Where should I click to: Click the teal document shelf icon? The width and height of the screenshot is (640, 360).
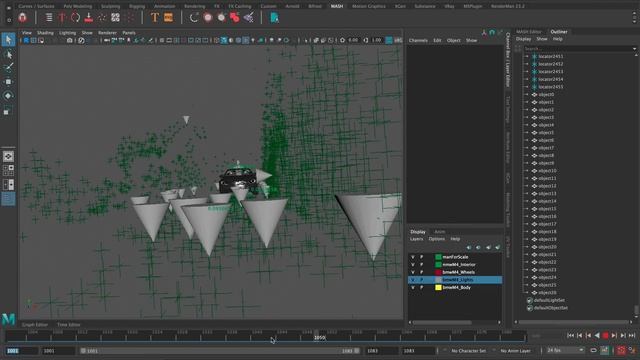274,18
